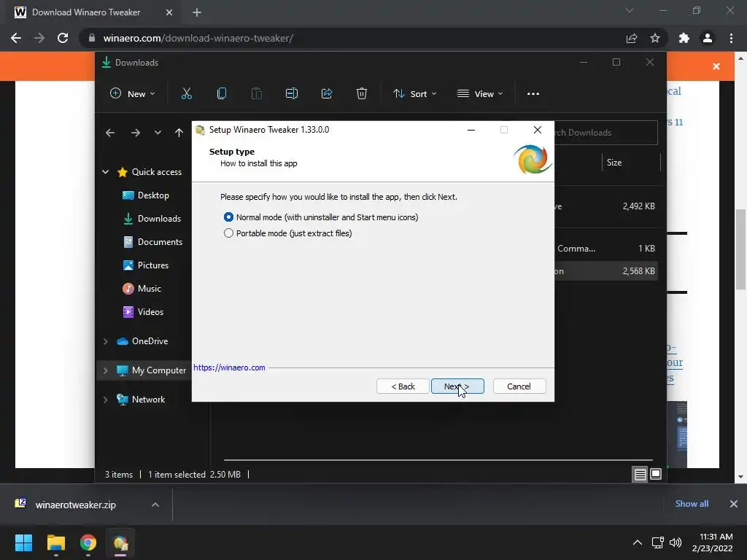Click Copy icon in Downloads toolbar

[222, 94]
